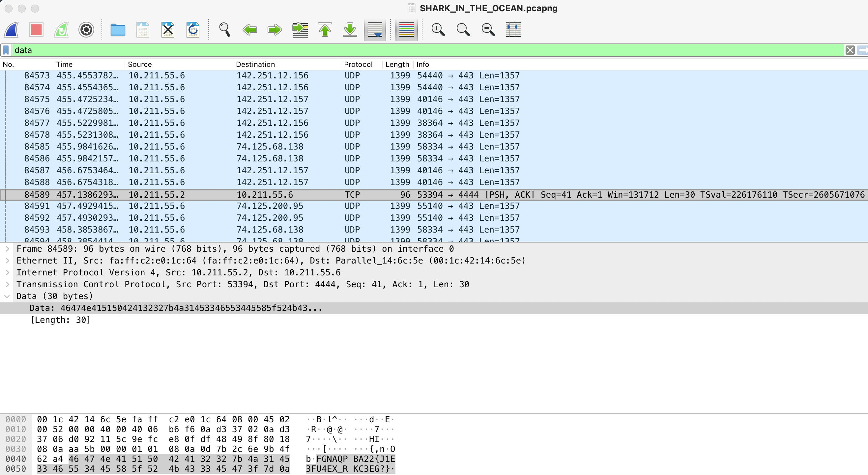Find a packet magnifier icon
This screenshot has width=868, height=475.
[224, 30]
